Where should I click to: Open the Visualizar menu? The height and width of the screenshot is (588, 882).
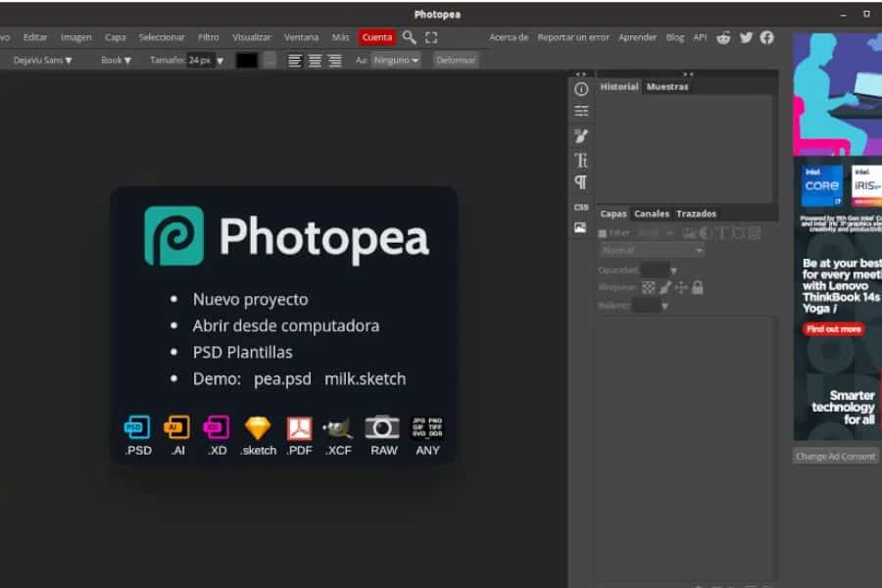coord(252,37)
